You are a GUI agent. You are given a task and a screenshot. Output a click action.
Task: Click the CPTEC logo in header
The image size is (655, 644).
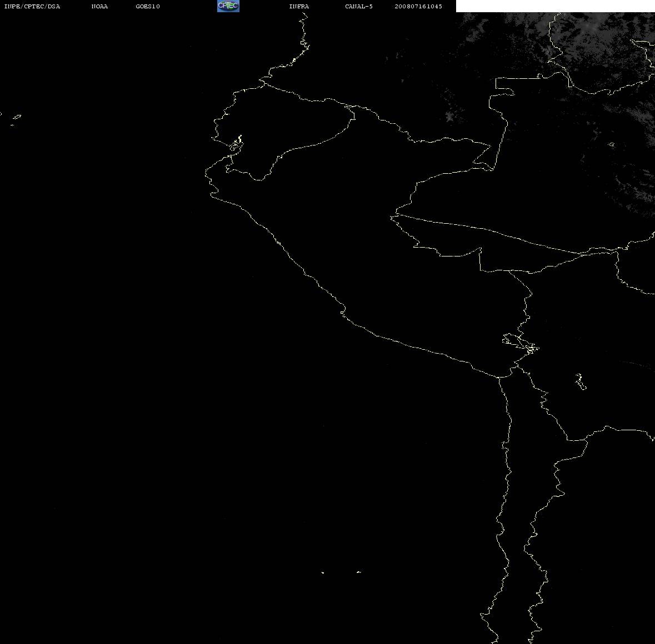click(x=228, y=6)
